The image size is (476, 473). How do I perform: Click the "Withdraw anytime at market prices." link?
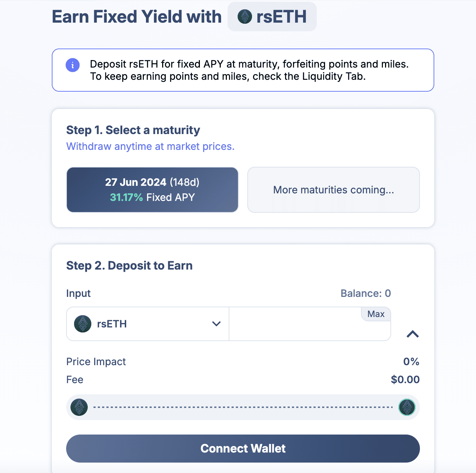(150, 147)
